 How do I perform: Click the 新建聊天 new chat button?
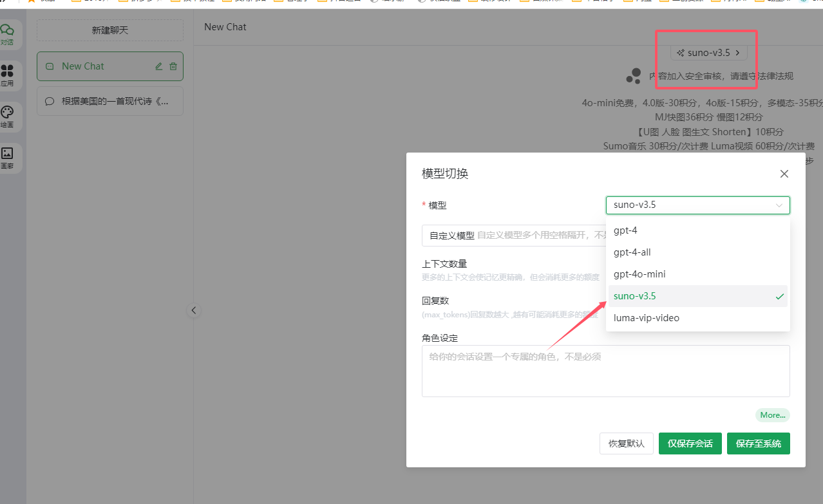pos(110,30)
